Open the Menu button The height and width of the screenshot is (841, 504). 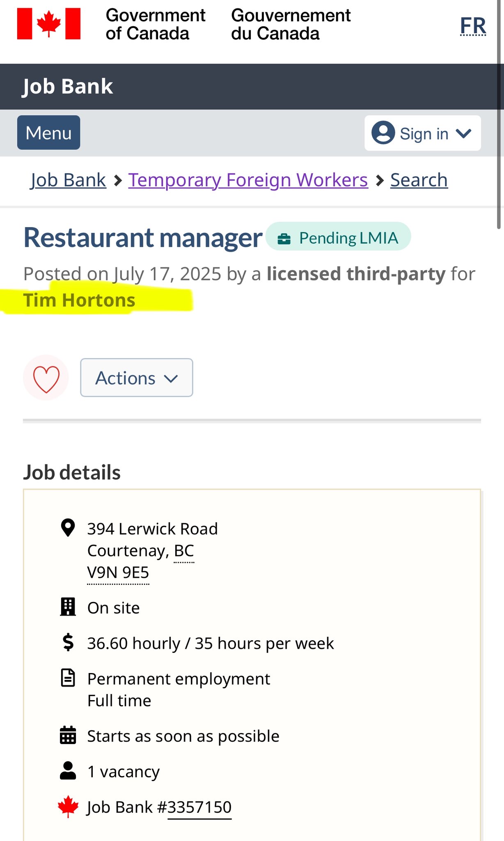pyautogui.click(x=48, y=133)
